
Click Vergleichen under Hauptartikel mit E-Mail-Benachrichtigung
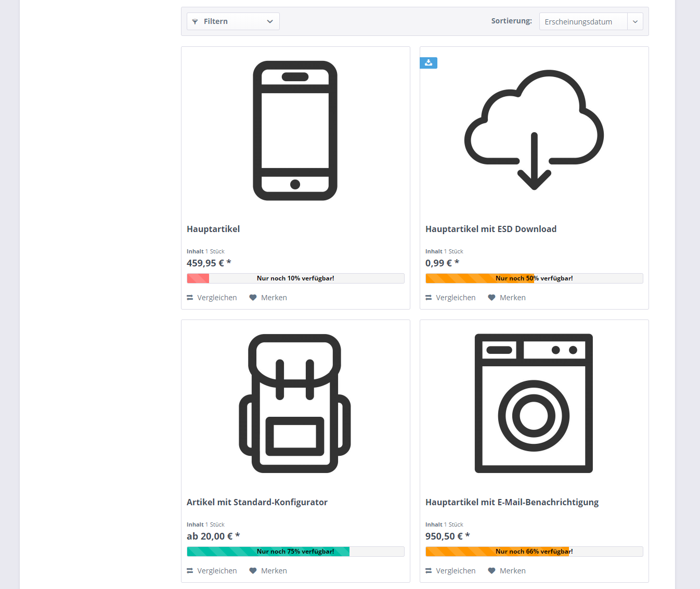450,571
